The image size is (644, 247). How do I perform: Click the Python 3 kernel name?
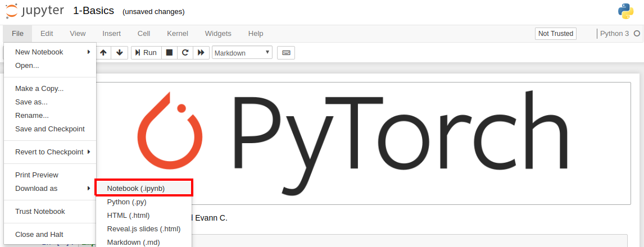pyautogui.click(x=614, y=34)
